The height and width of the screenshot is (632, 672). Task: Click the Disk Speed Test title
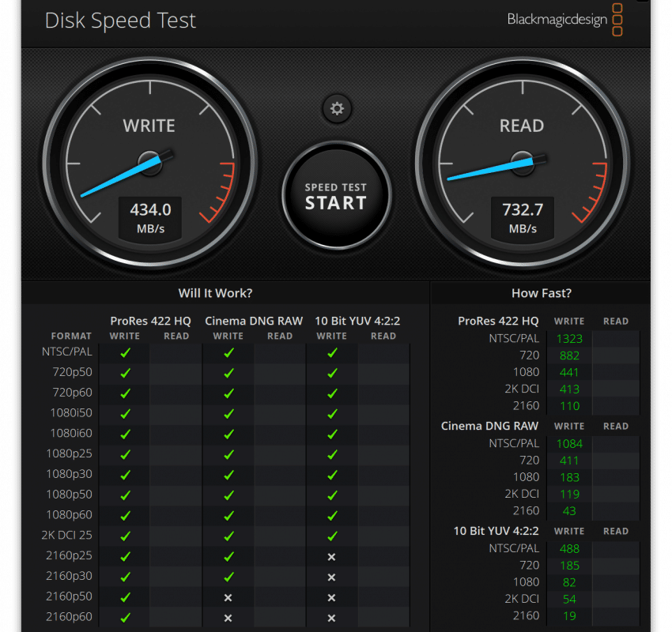point(120,20)
